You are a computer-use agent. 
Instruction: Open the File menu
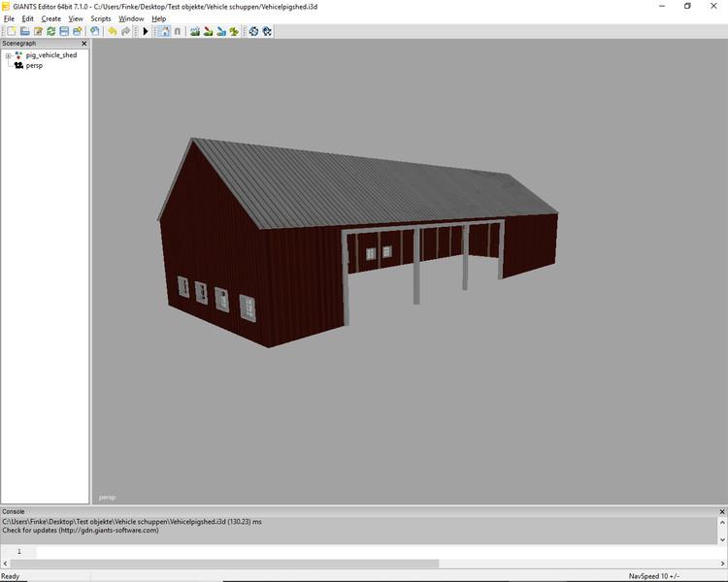(9, 18)
